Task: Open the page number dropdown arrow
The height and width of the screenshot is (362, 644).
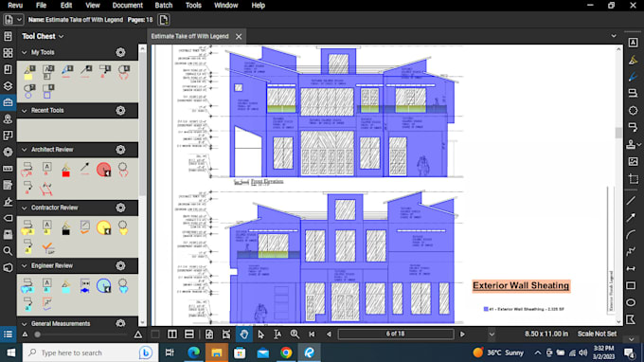Action: (492, 335)
